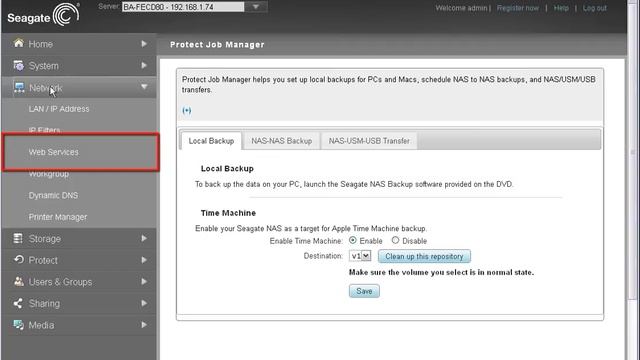Open Printer Manager submenu item
This screenshot has width=640, height=360.
point(58,217)
